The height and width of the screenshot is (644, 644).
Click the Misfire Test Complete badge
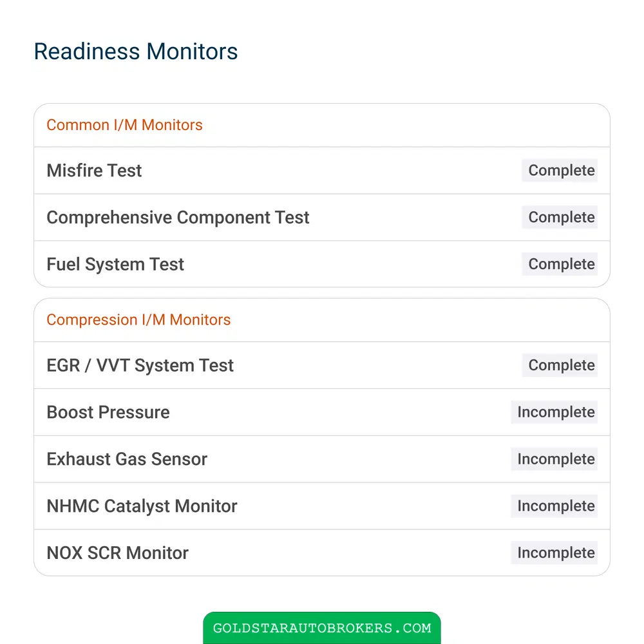(x=560, y=171)
